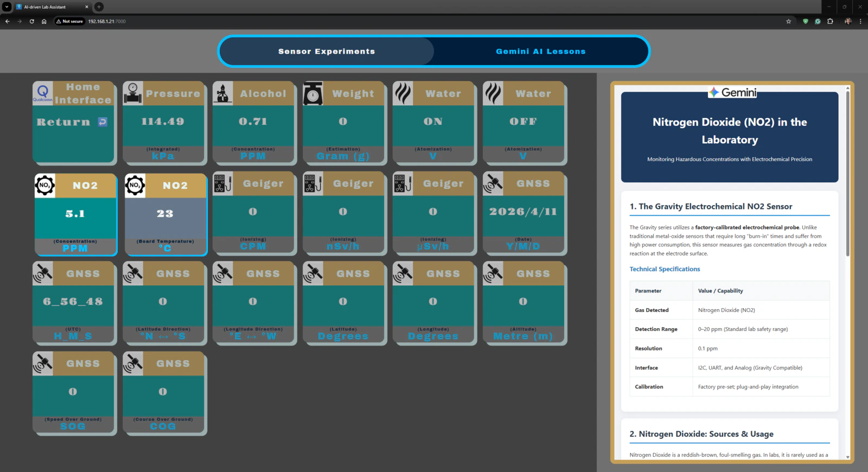Open the browser three-dot menu
This screenshot has height=472, width=868.
[x=860, y=22]
